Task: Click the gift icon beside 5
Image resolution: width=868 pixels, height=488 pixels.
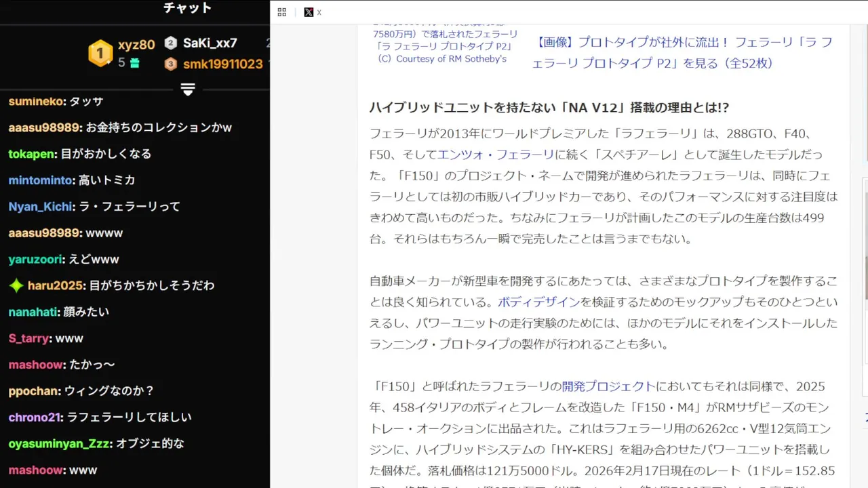Action: [134, 63]
